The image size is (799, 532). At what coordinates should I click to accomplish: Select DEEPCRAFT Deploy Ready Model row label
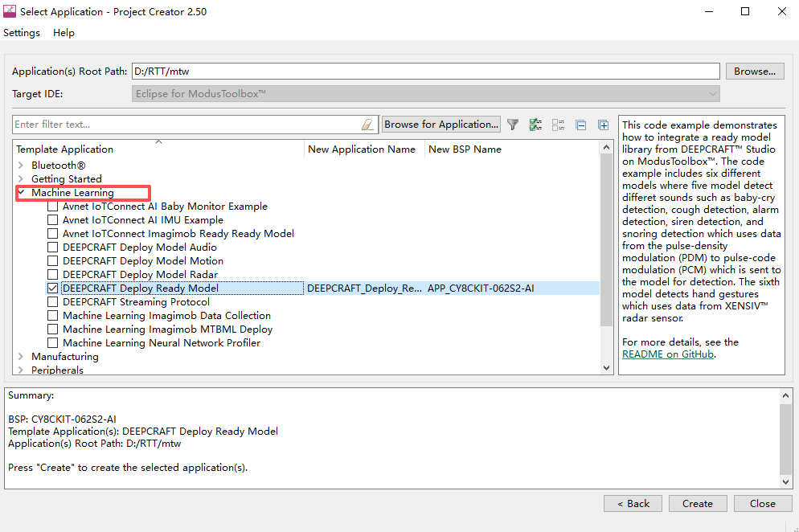141,289
